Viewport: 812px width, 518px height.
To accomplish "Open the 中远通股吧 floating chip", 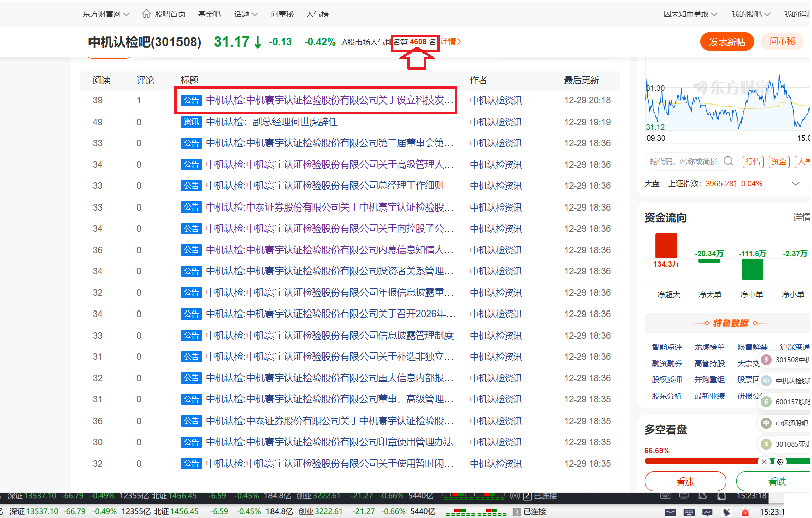I will (x=785, y=423).
